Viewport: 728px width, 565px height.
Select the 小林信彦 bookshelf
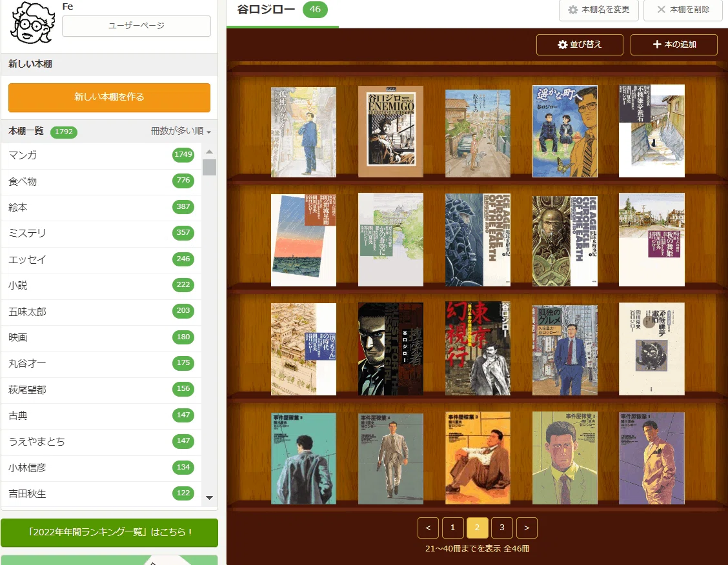pos(101,468)
